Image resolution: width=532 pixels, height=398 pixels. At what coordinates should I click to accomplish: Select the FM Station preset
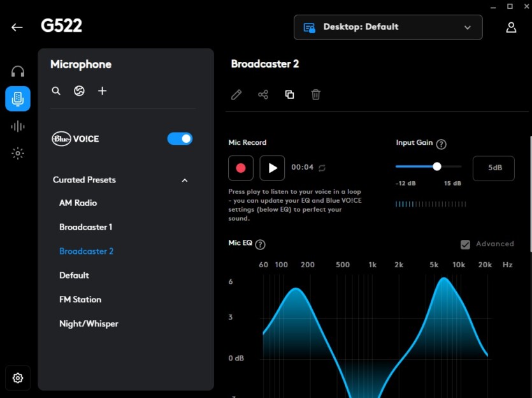coord(80,300)
